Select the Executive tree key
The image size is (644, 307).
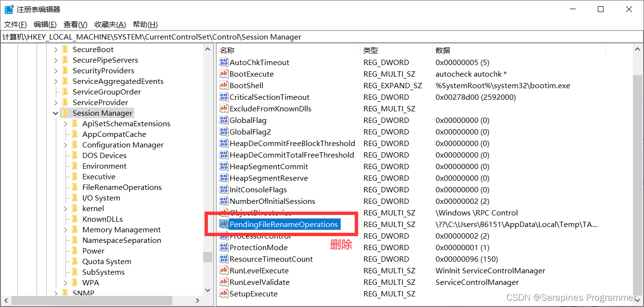click(x=99, y=176)
